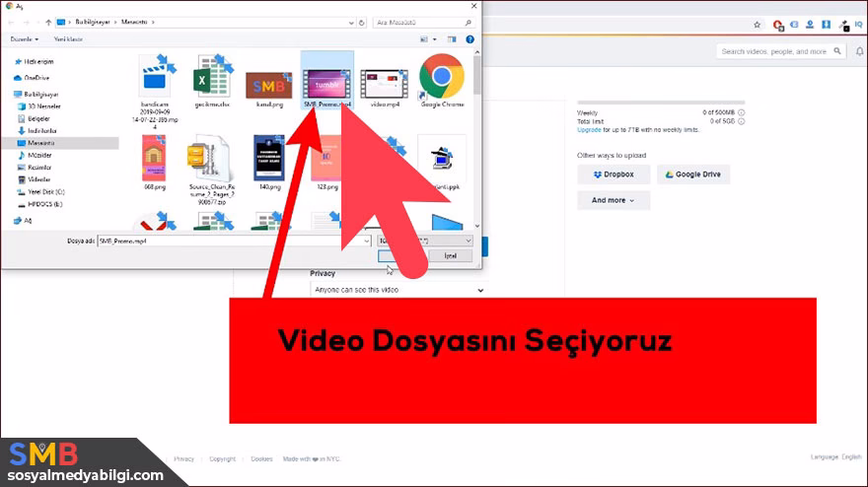Open the Privacy dropdown Anyone can see this video
This screenshot has width=868, height=487.
(x=398, y=290)
